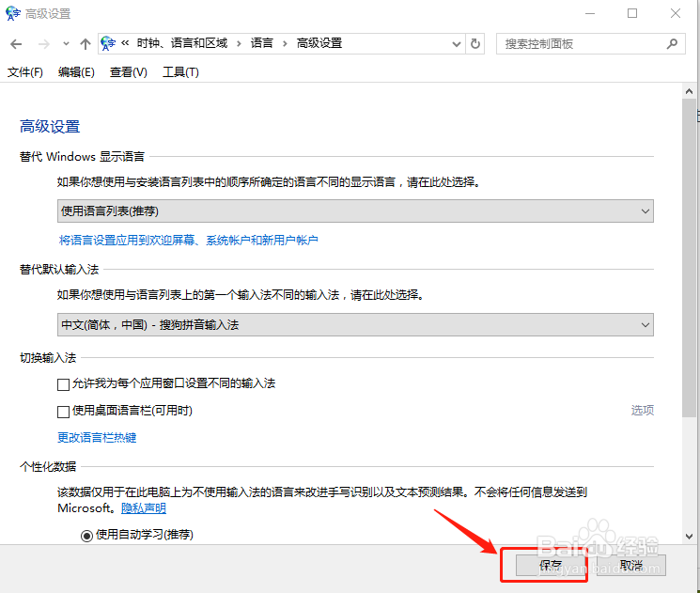Open the 查看(V) menu

(x=129, y=71)
